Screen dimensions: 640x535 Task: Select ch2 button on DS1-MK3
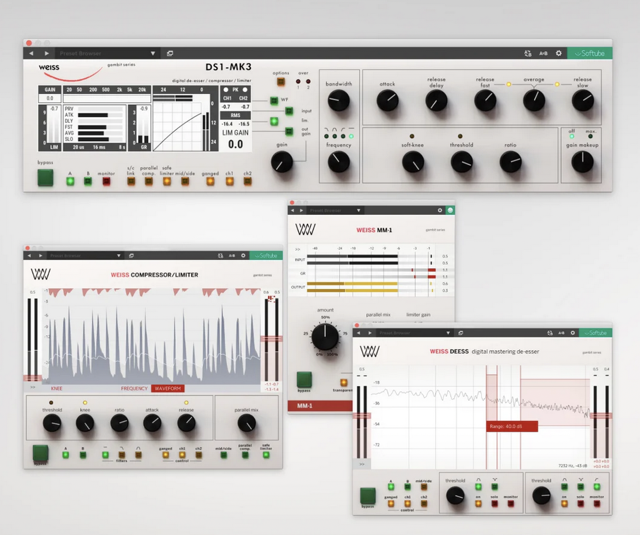[x=248, y=181]
